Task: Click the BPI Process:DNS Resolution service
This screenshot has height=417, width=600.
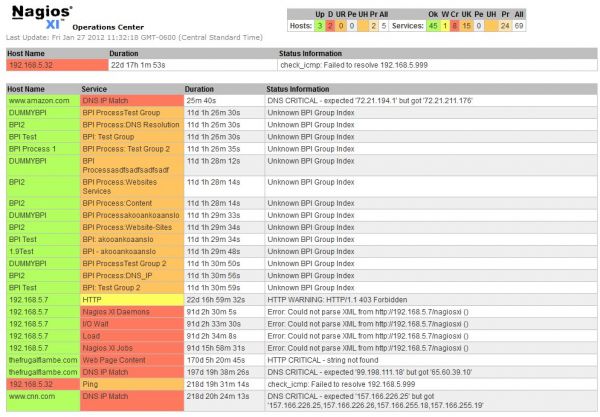Action: tap(131, 125)
